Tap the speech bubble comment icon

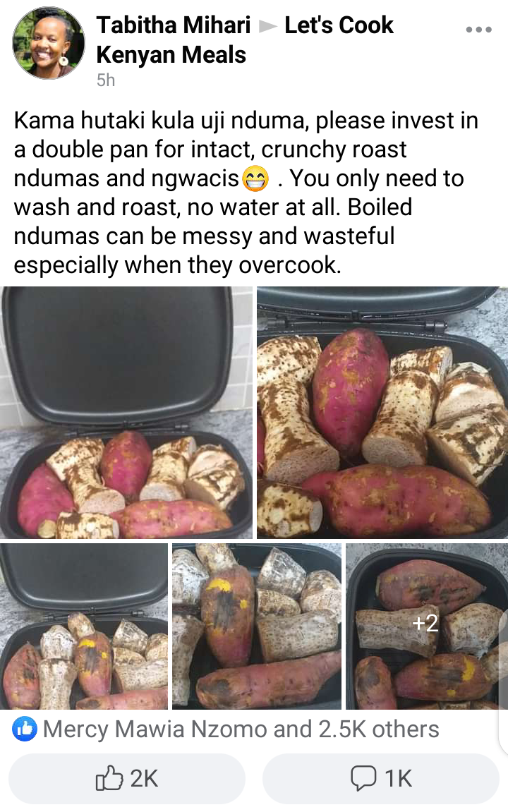[x=363, y=778]
